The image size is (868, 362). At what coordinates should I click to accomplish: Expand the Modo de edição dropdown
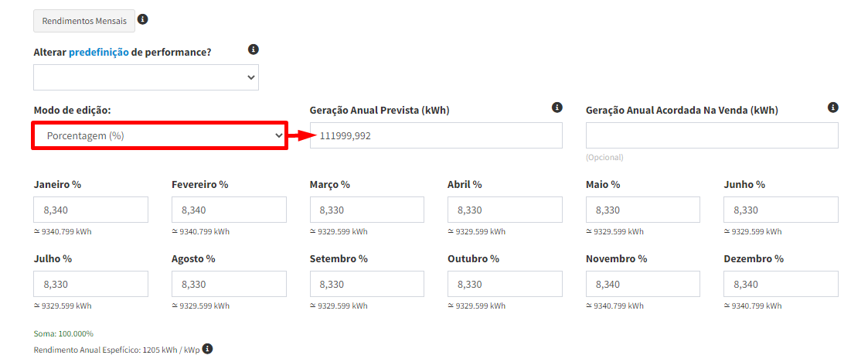160,136
